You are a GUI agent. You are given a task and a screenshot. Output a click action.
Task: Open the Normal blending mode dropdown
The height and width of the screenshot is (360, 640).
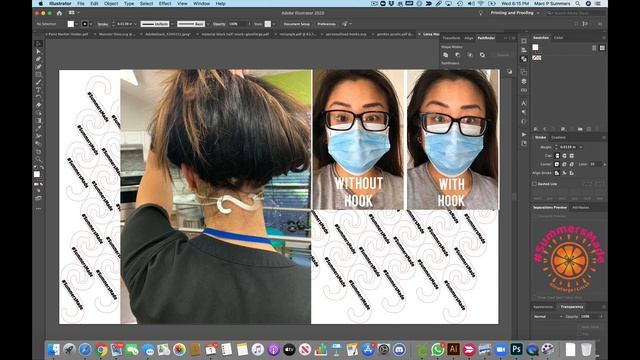pyautogui.click(x=549, y=316)
